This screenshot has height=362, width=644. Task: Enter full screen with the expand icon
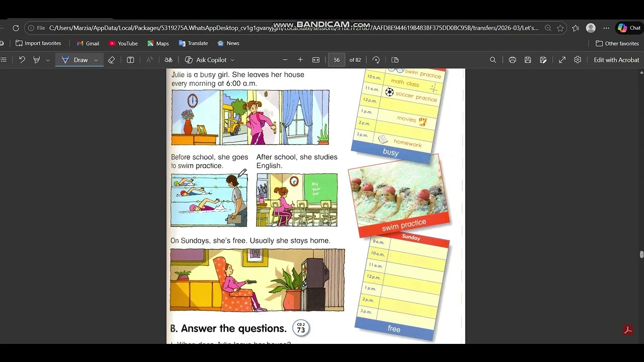[x=562, y=60]
